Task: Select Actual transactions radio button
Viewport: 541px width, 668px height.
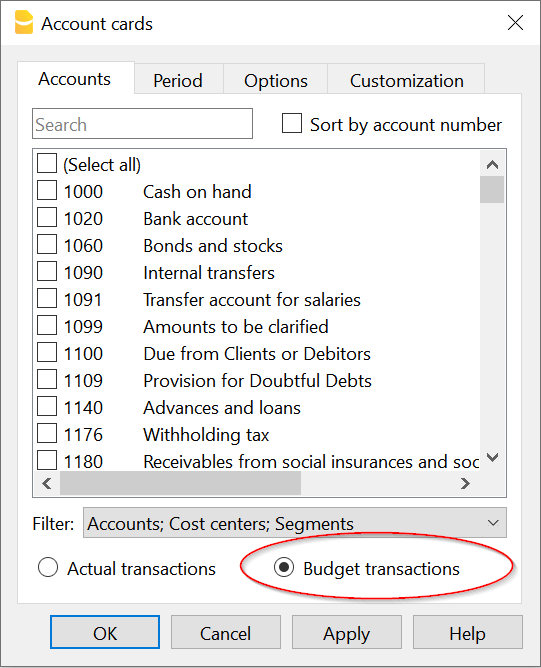Action: point(48,567)
